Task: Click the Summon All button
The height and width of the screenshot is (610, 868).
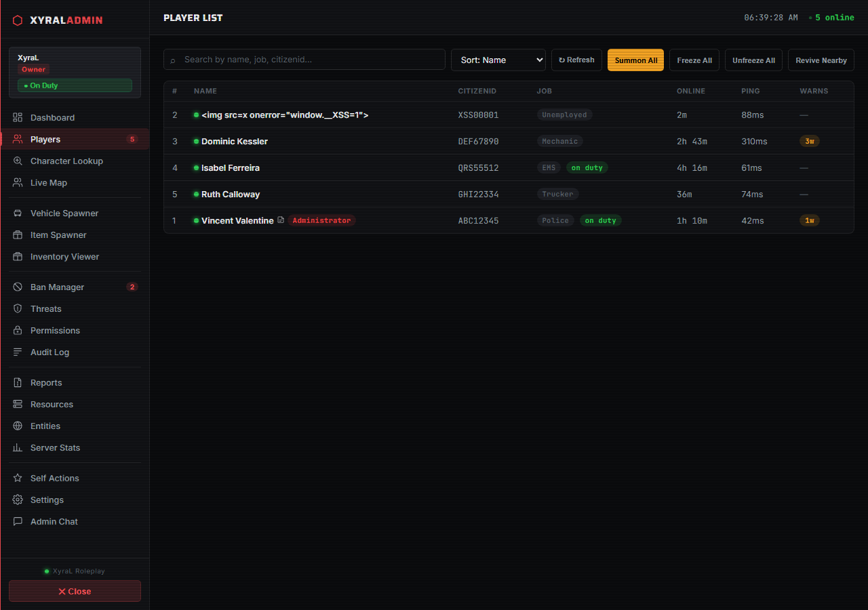Action: click(635, 60)
